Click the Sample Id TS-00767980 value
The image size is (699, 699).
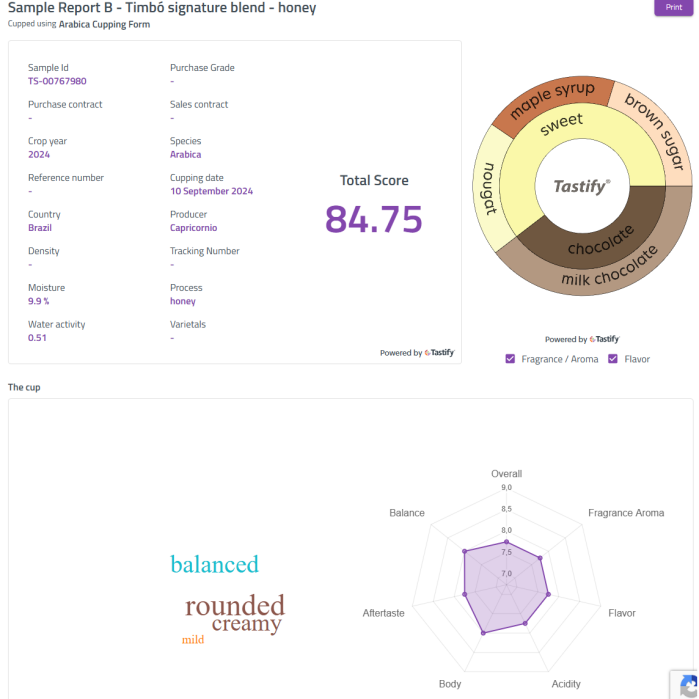(57, 81)
